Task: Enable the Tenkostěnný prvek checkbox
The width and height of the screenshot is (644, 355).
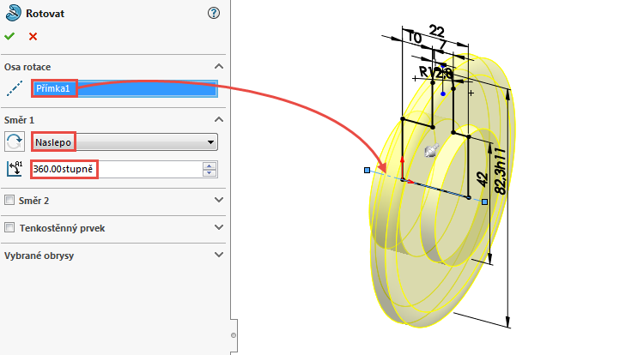Action: pos(9,227)
